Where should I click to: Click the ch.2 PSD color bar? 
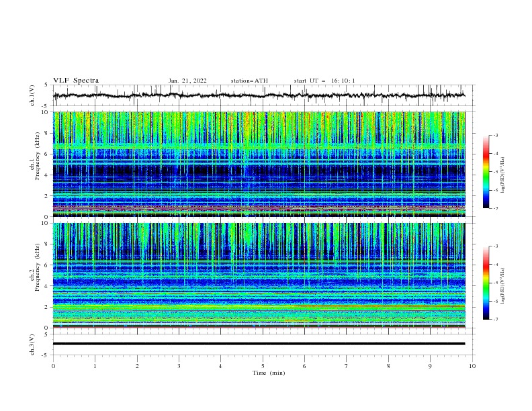(x=486, y=283)
